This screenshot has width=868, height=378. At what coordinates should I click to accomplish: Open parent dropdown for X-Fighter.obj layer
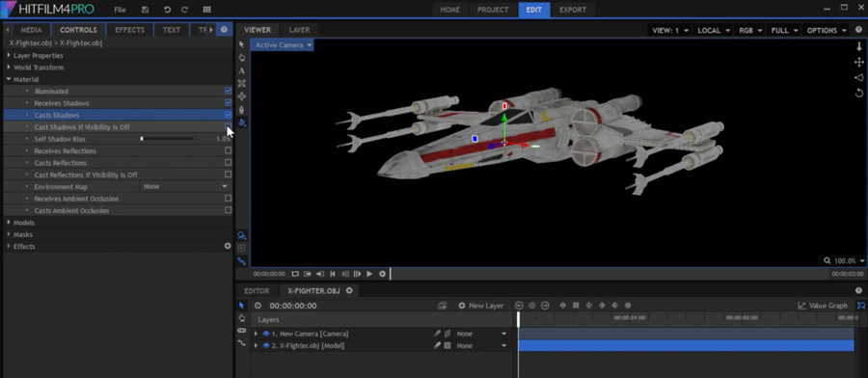(481, 346)
